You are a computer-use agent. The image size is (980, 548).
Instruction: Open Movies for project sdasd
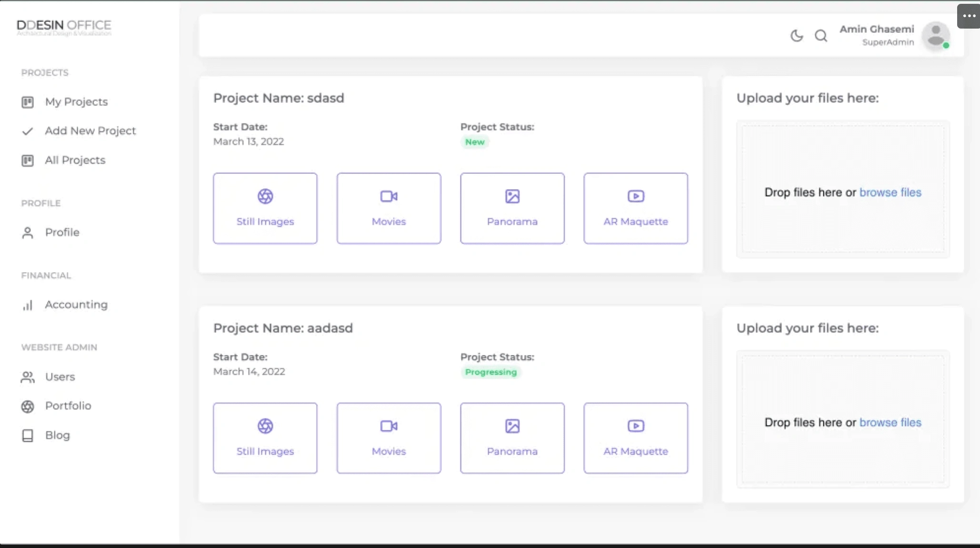(x=389, y=208)
